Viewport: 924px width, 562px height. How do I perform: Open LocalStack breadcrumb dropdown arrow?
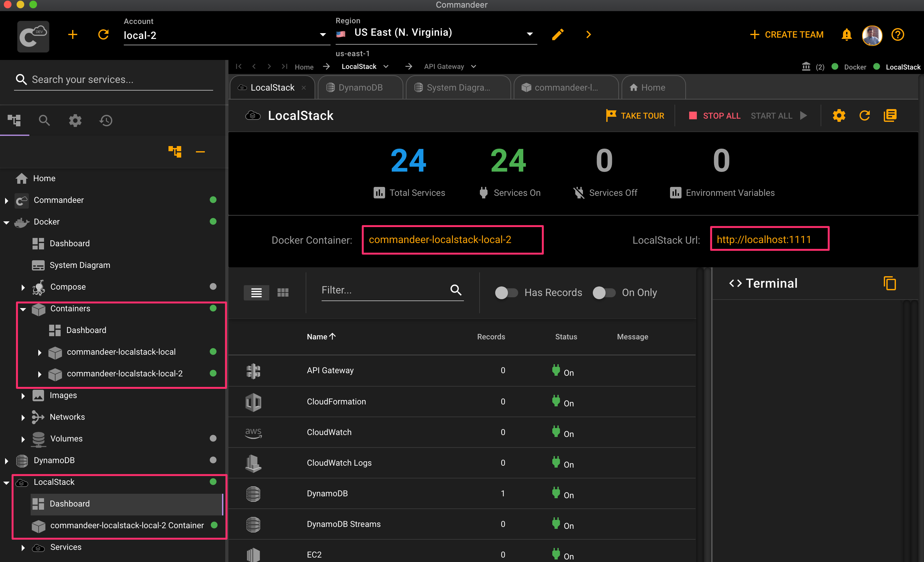click(386, 66)
